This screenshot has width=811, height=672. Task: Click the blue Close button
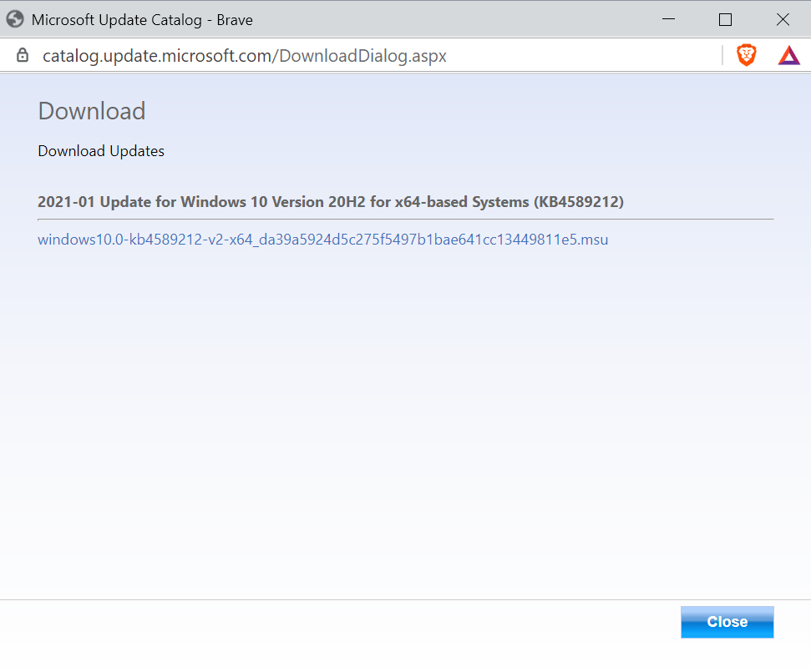tap(727, 622)
